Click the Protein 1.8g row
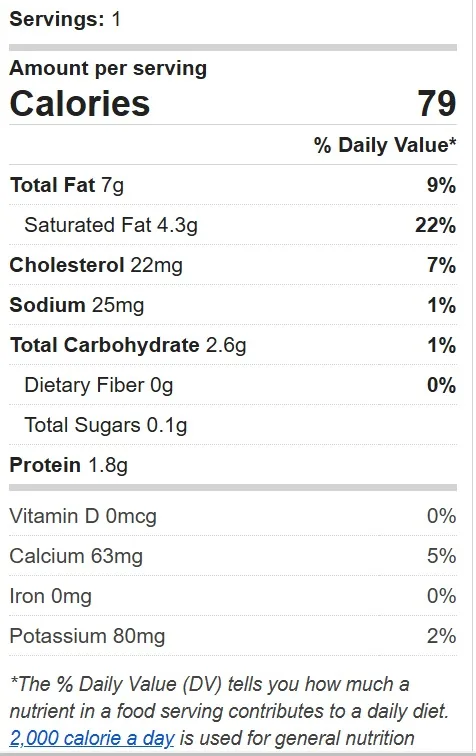The image size is (476, 756). coord(233,465)
